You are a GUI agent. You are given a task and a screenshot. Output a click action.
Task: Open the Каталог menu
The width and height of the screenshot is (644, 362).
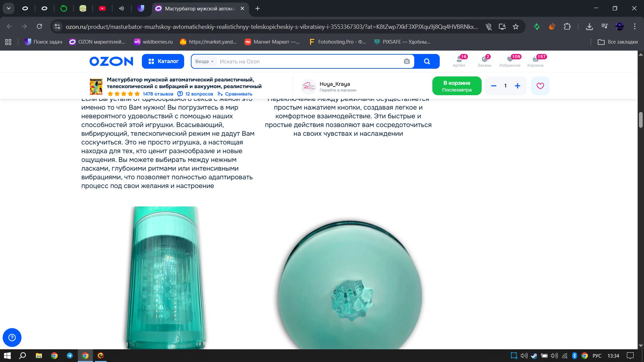coord(163,61)
